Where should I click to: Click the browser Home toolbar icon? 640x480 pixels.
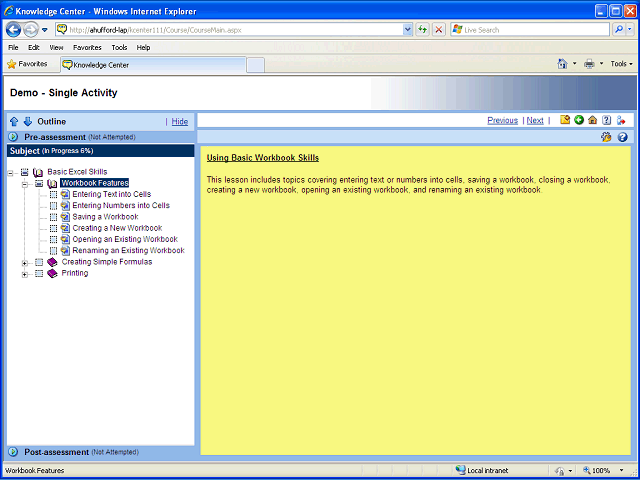pyautogui.click(x=563, y=64)
